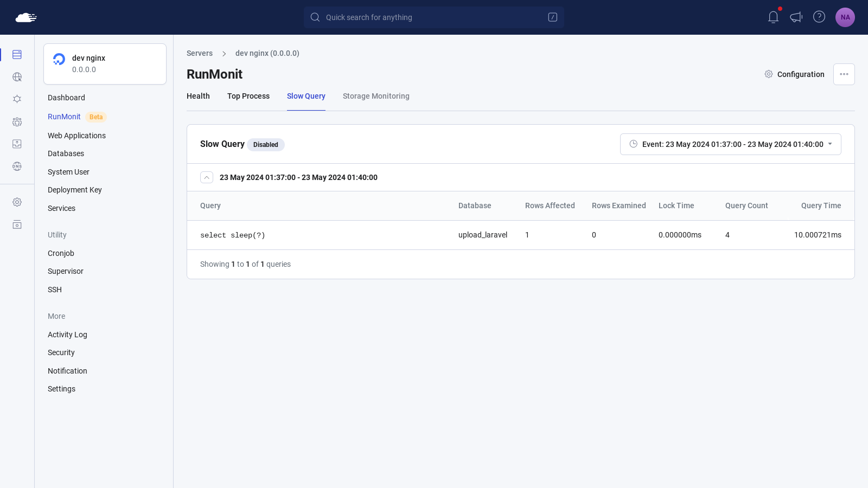Image resolution: width=868 pixels, height=488 pixels.
Task: Switch to the Top Process tab
Action: click(248, 96)
